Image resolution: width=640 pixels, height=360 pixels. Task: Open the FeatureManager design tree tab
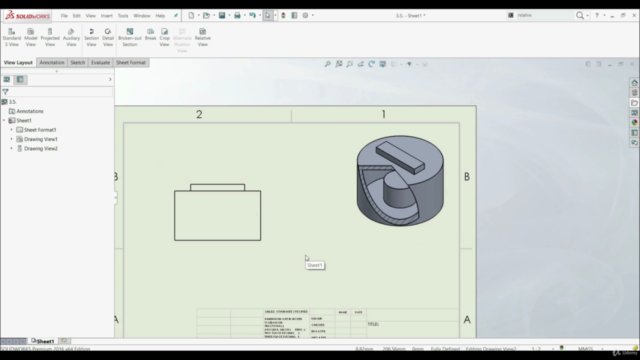(x=7, y=80)
